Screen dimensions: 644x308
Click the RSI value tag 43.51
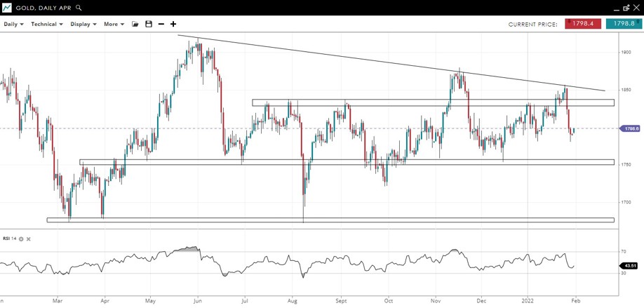coord(630,265)
